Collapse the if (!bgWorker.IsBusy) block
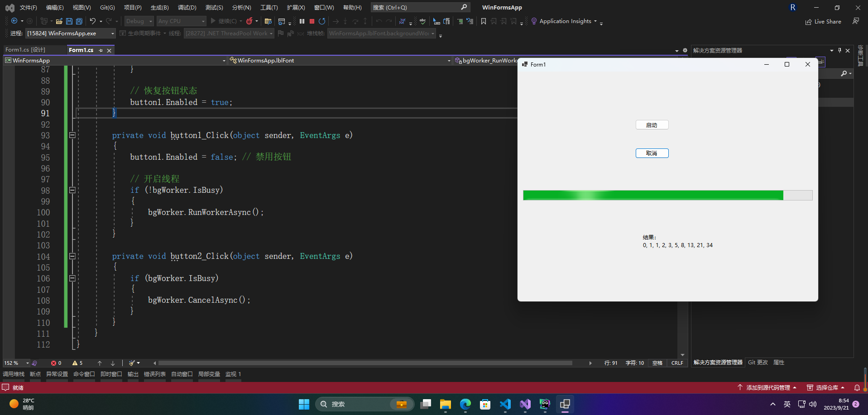 pyautogui.click(x=72, y=190)
